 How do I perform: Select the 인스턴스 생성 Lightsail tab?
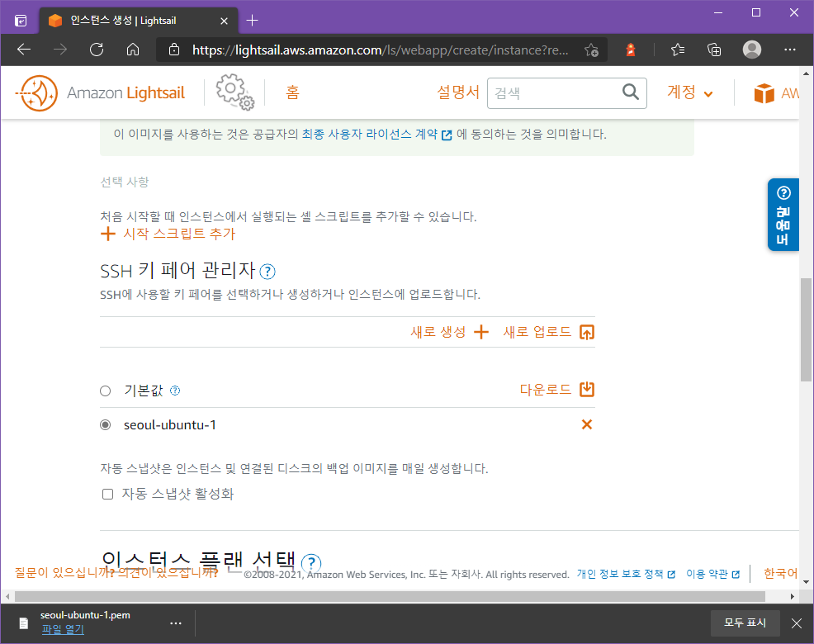point(140,21)
